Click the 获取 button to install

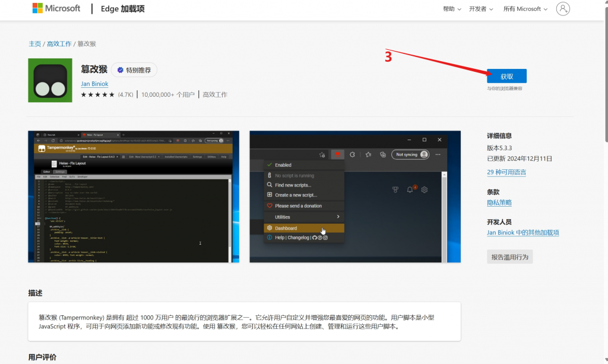click(506, 77)
